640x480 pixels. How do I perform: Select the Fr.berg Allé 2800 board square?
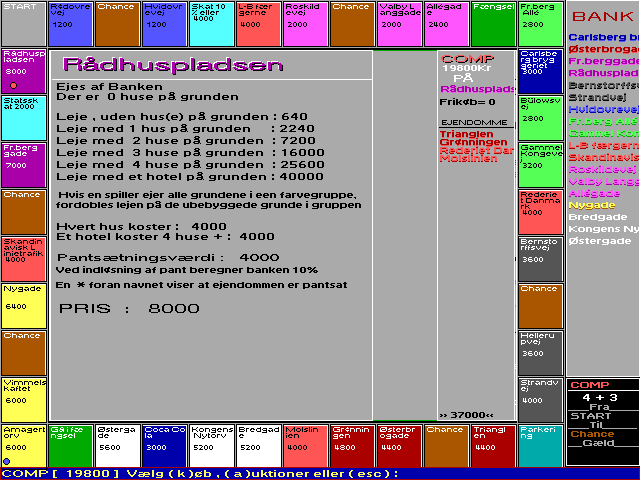tap(541, 24)
